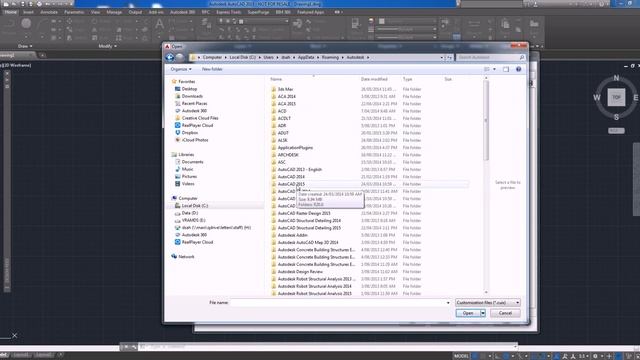Select Autodesk AutoCAD Map 3D 2014 folder
The height and width of the screenshot is (360, 640).
(x=308, y=242)
